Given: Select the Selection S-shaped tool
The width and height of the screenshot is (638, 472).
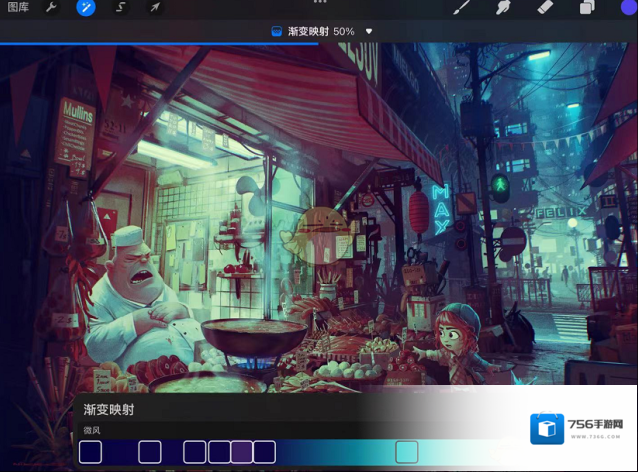Looking at the screenshot, I should 120,8.
